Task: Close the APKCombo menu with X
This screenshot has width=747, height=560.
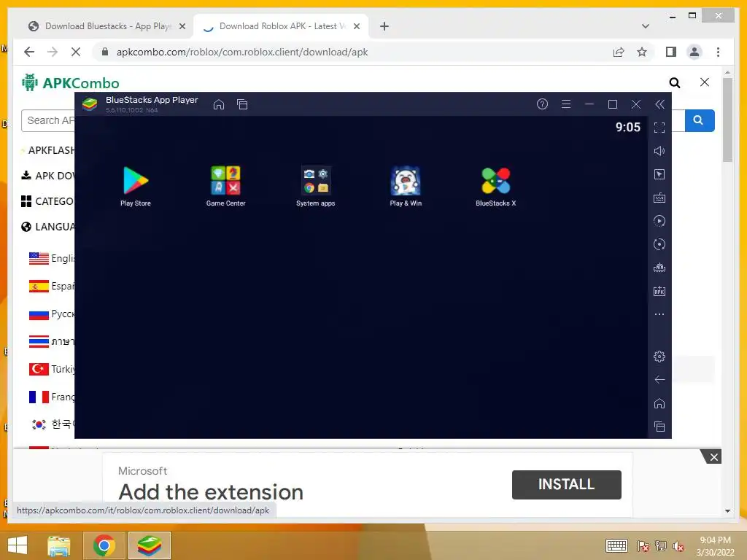Action: tap(705, 82)
